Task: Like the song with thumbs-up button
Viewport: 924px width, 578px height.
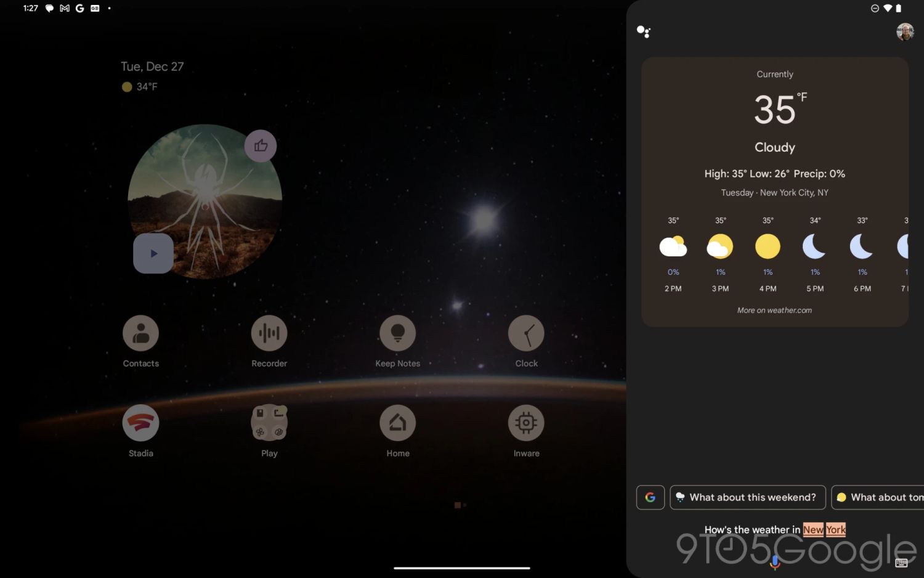Action: pyautogui.click(x=261, y=146)
